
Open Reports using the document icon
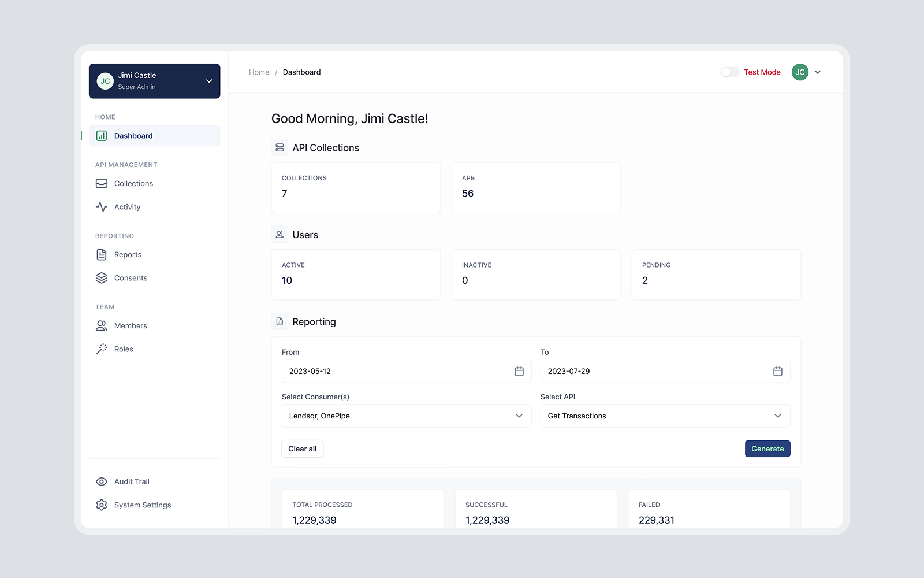coord(102,254)
